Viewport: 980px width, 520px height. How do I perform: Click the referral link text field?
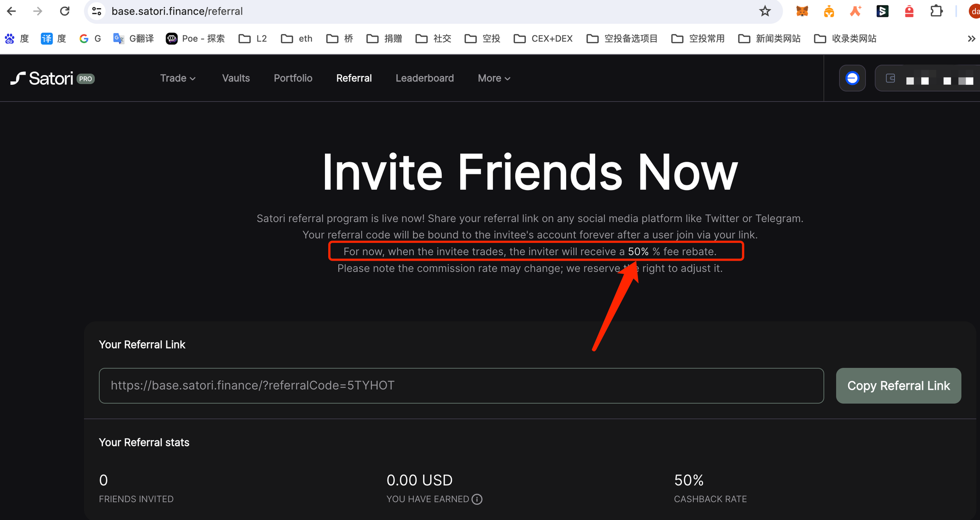click(461, 385)
